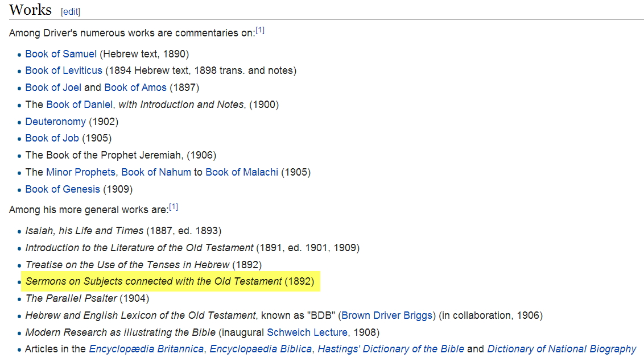The height and width of the screenshot is (362, 644).
Task: Open the Book of Leviticus link
Action: click(x=64, y=70)
